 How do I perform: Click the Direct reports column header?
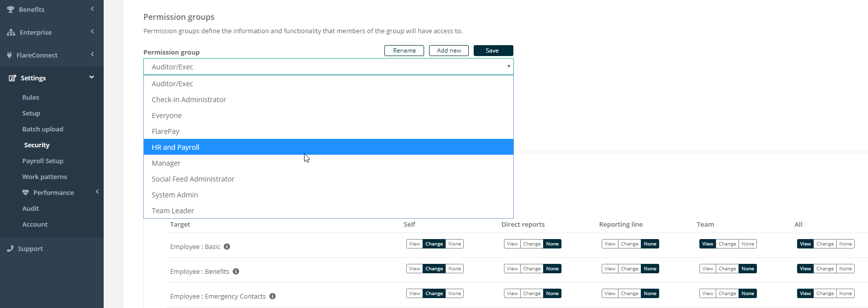[523, 225]
